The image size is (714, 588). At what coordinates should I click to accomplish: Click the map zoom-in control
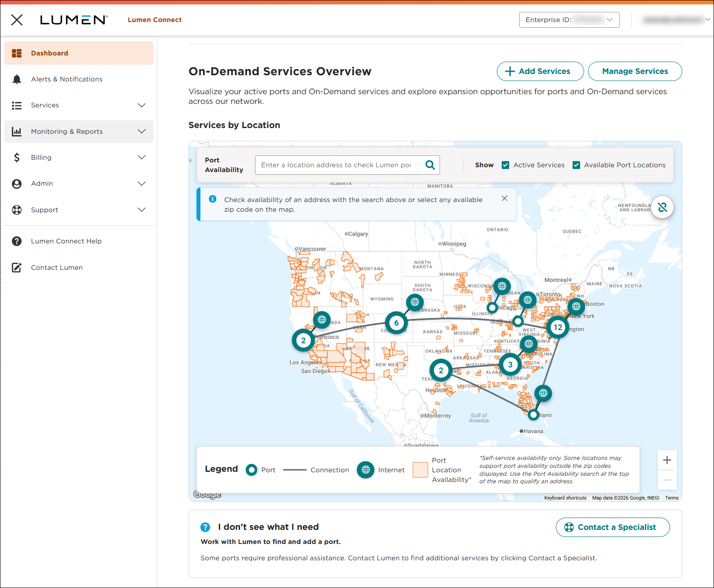(667, 460)
